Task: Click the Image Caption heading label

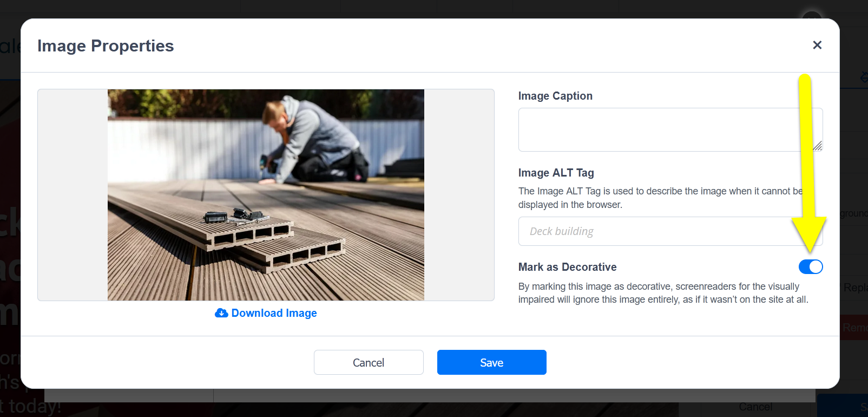Action: point(555,96)
